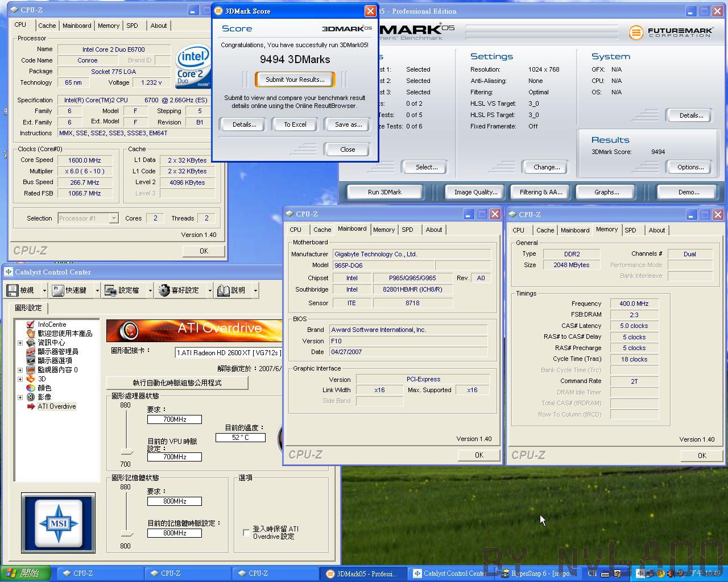
Task: Click the 3DMark05 taskbar button icon
Action: coord(330,573)
